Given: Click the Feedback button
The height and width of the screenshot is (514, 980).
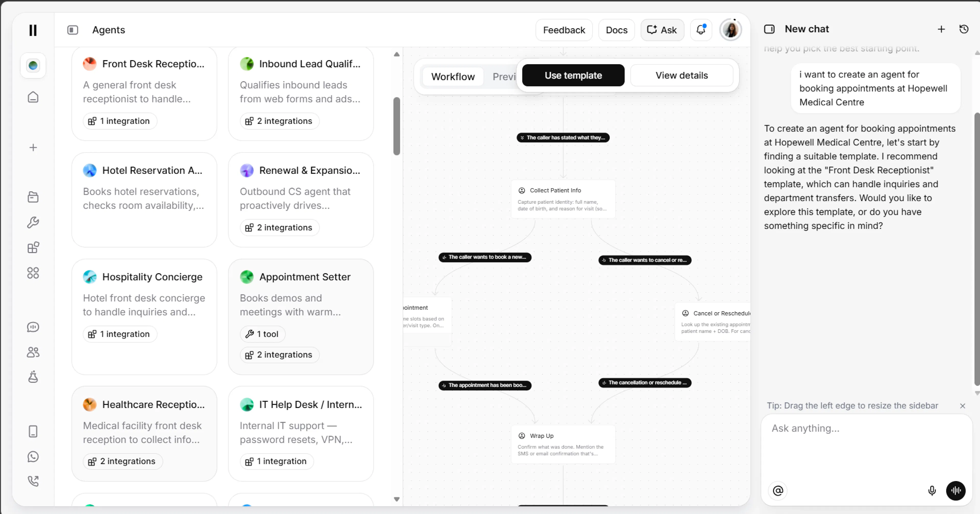Looking at the screenshot, I should [564, 30].
